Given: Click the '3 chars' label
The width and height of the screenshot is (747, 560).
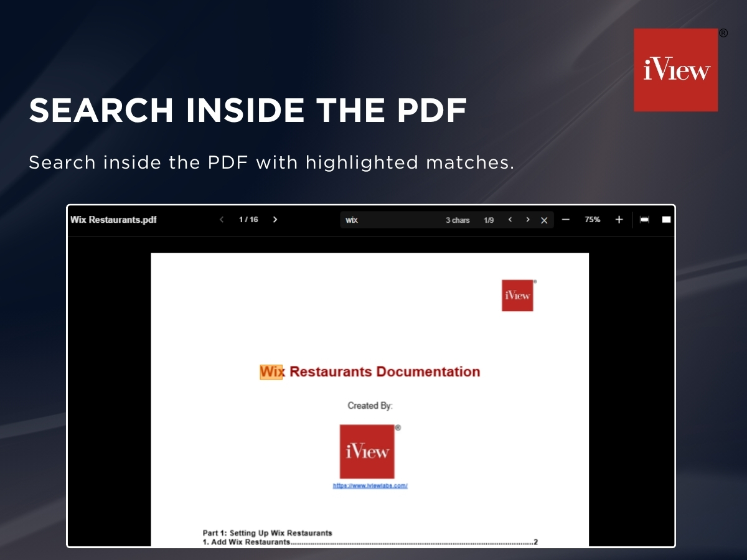Looking at the screenshot, I should click(458, 220).
